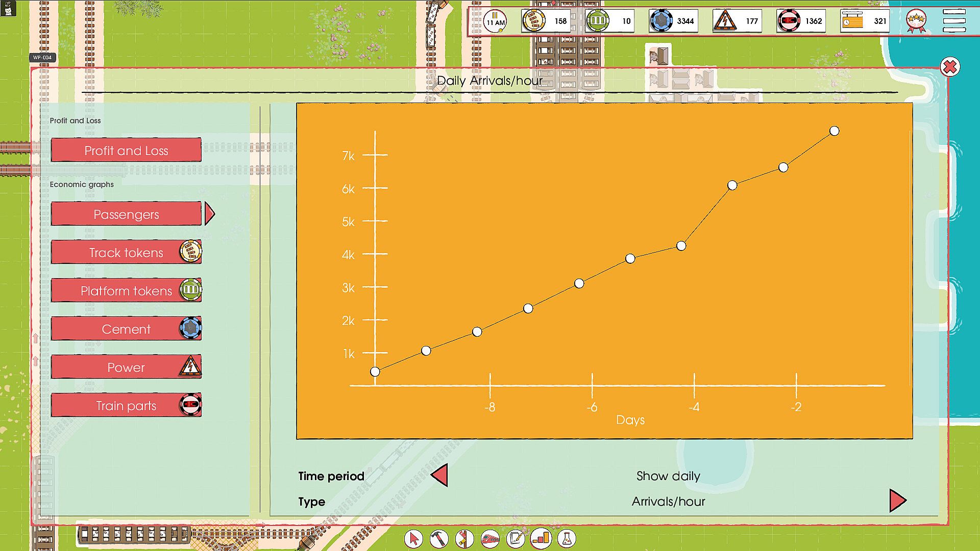Show the Power graph
Screen dimensions: 980x551
[126, 367]
